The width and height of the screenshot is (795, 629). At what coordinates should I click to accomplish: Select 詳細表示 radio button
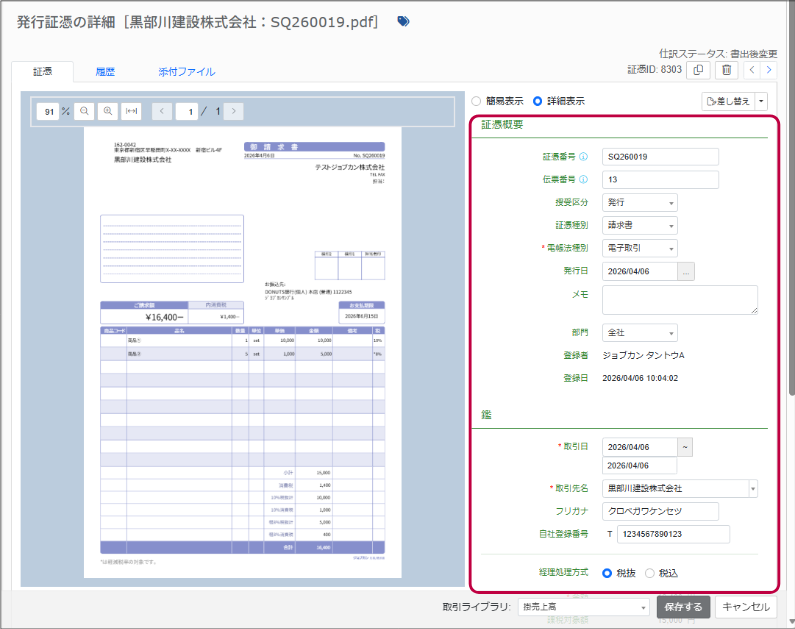coord(537,101)
